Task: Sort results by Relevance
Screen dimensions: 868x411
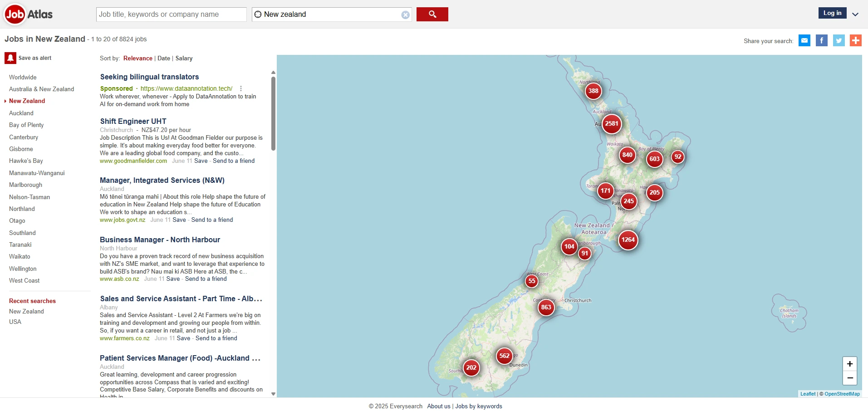Action: (138, 58)
